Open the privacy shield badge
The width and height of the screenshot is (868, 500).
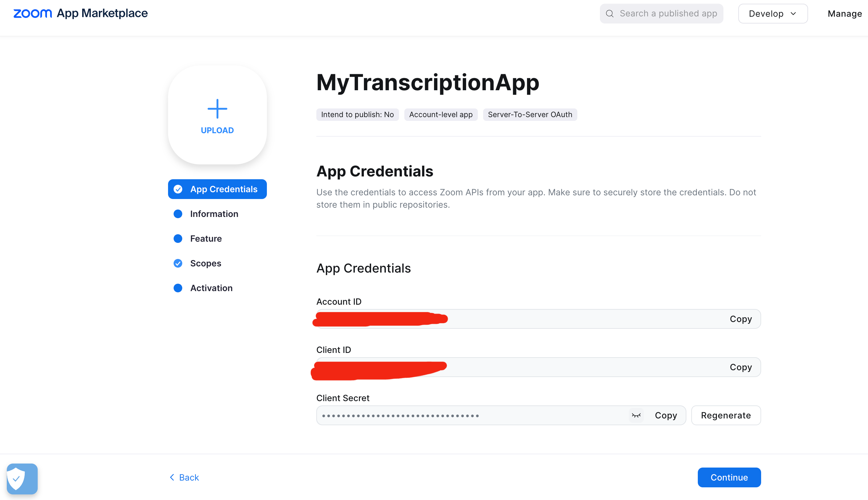(22, 479)
